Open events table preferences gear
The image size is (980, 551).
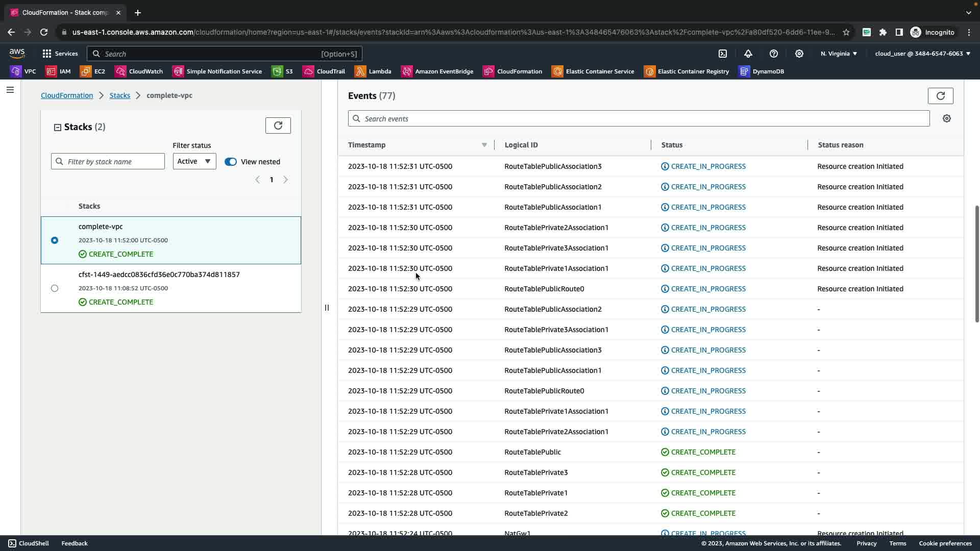click(x=947, y=118)
